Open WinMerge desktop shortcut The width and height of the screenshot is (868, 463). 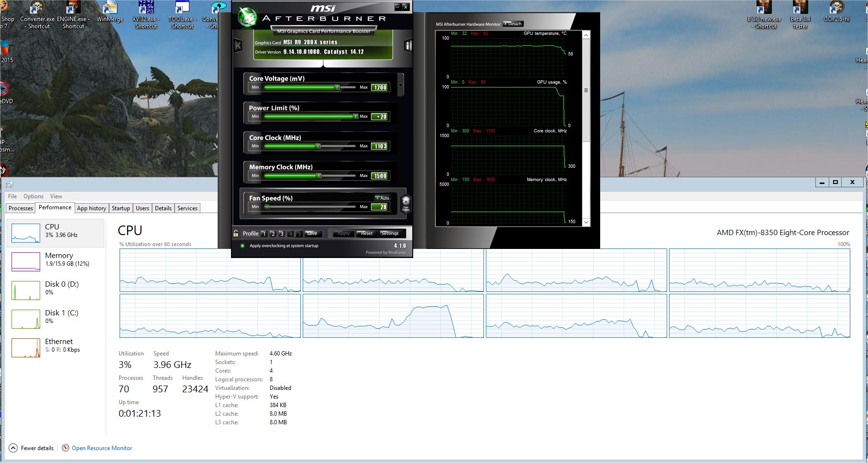pos(110,12)
